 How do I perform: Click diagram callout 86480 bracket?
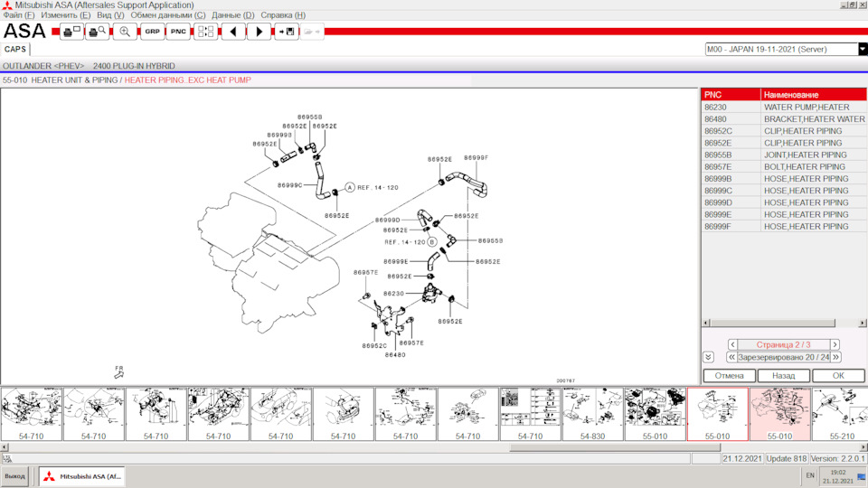pos(395,355)
